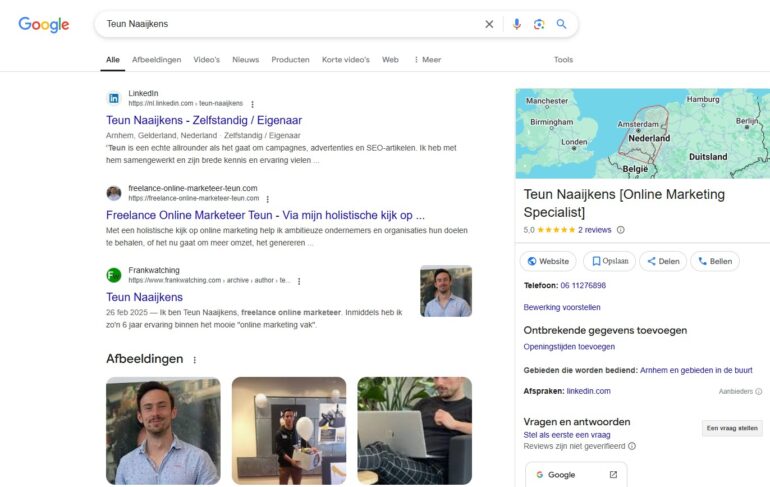Select the Korte video's tab
The height and width of the screenshot is (487, 770).
point(346,59)
